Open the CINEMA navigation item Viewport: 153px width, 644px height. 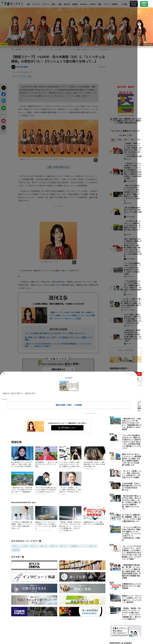(92, 4)
